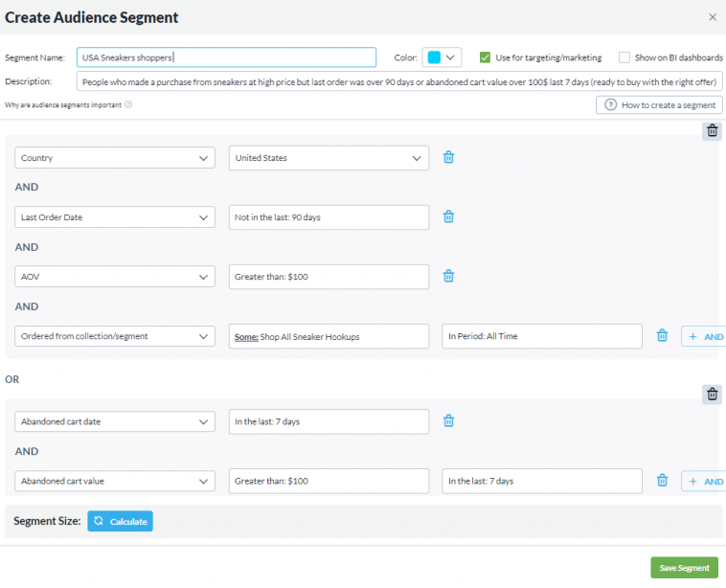Delete the Country condition row
Screen dimensions: 726x588
448,157
